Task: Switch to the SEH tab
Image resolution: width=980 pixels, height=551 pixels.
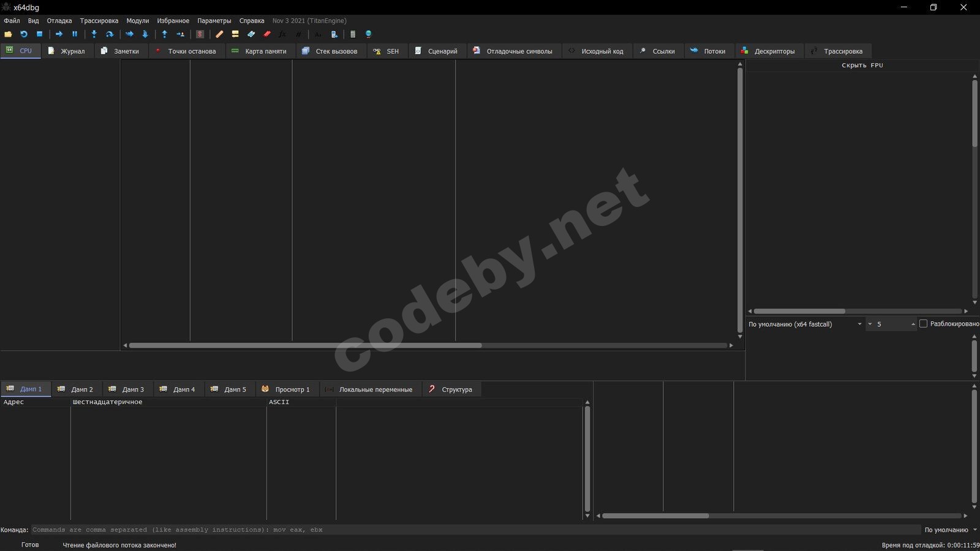Action: tap(387, 51)
